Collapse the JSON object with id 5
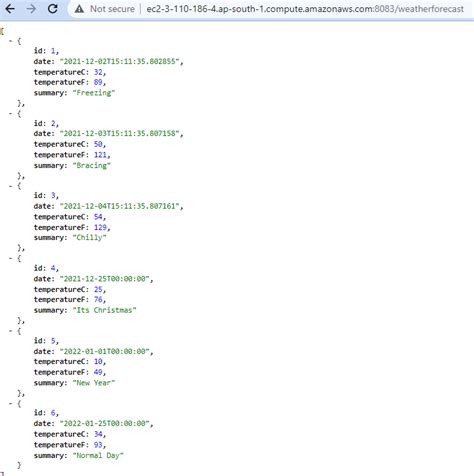The image size is (474, 476). [x=11, y=331]
